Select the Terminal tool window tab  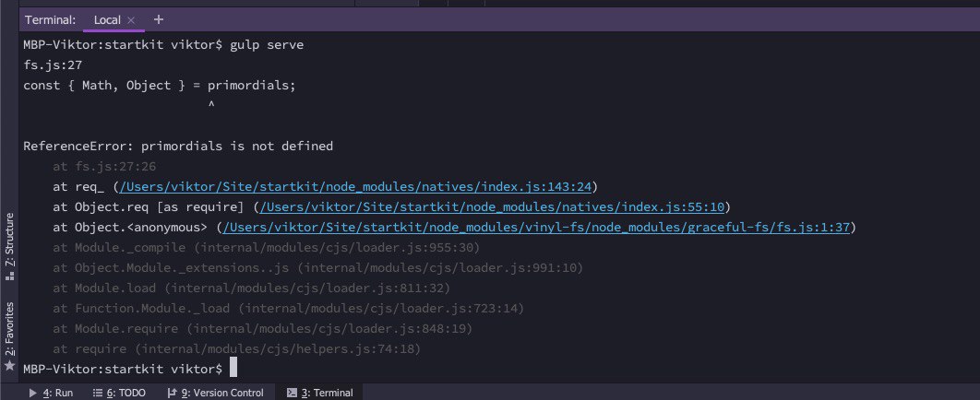(x=320, y=393)
